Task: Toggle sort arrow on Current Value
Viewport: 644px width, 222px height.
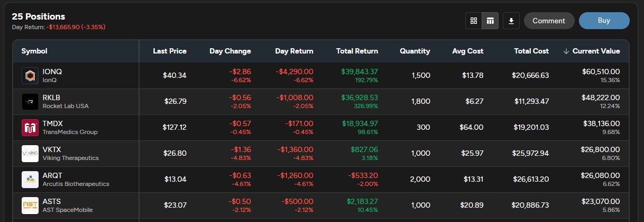Action: click(x=566, y=51)
